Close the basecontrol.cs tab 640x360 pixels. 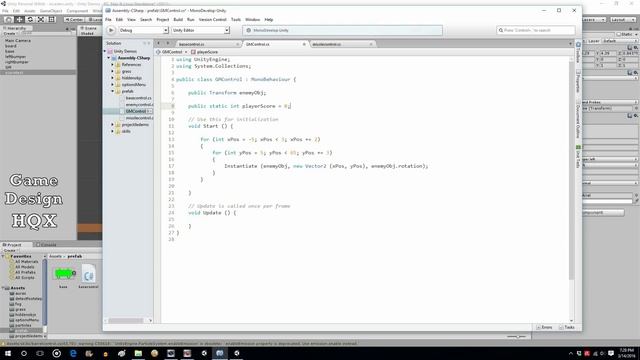[238, 44]
